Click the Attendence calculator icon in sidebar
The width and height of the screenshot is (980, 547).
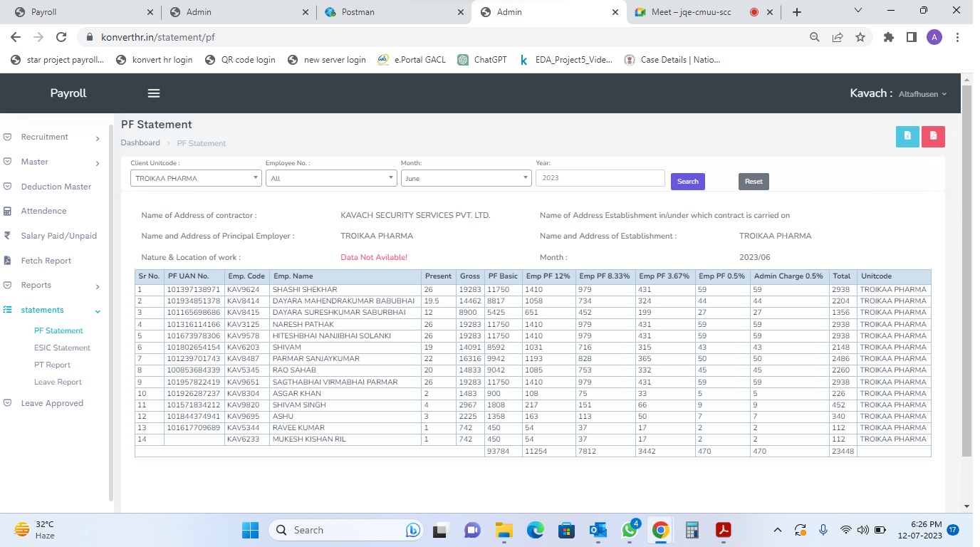[7, 211]
